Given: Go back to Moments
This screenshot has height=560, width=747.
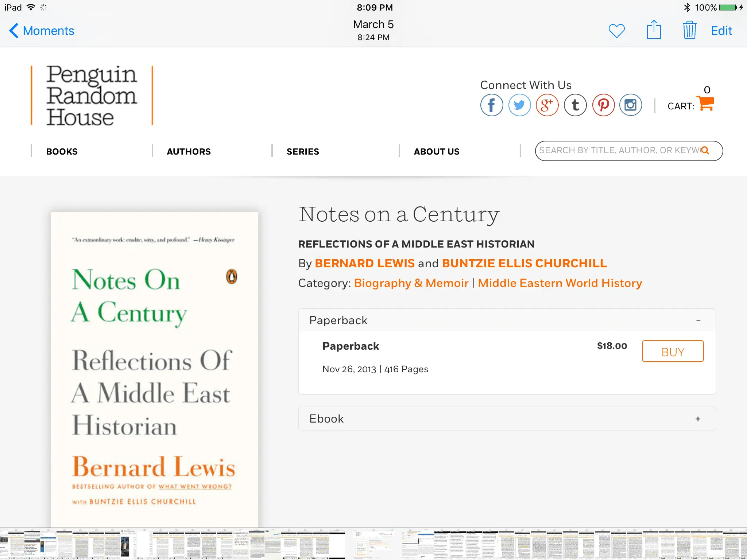Looking at the screenshot, I should pyautogui.click(x=42, y=31).
